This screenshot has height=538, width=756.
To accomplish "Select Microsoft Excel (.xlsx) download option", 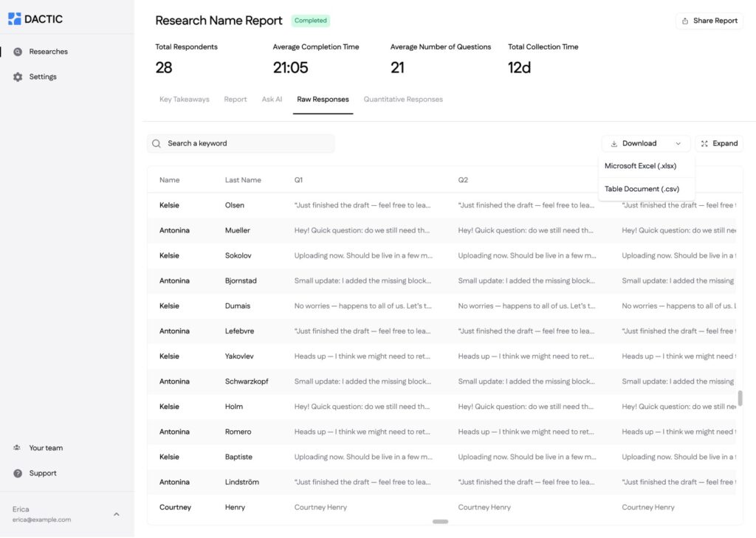I will [x=640, y=166].
